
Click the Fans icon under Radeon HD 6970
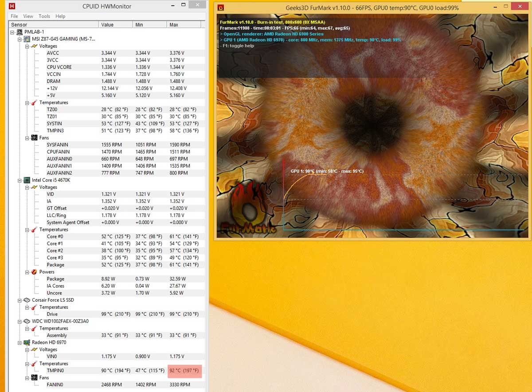(34, 378)
